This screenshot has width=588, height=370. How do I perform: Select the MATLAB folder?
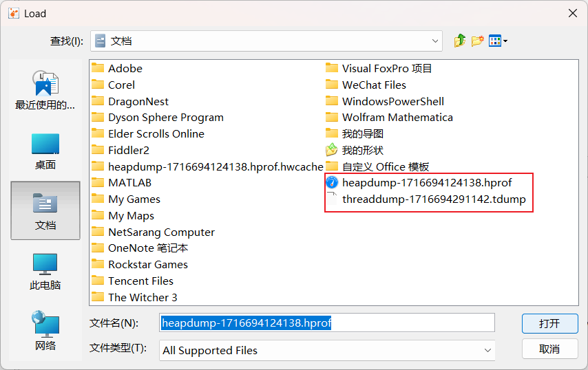[x=129, y=183]
